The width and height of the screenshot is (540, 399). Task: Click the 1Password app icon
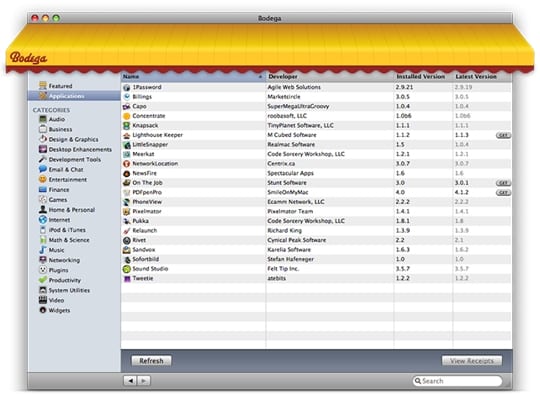pyautogui.click(x=127, y=87)
